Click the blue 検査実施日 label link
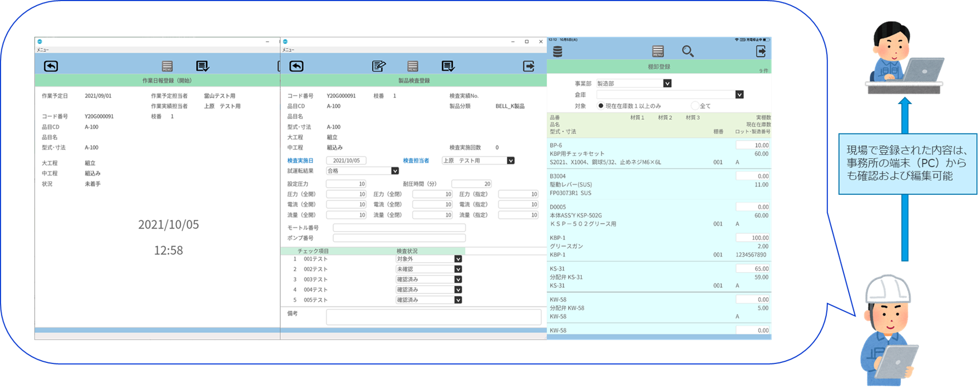Viewport: 980px width, 388px height. tap(300, 160)
